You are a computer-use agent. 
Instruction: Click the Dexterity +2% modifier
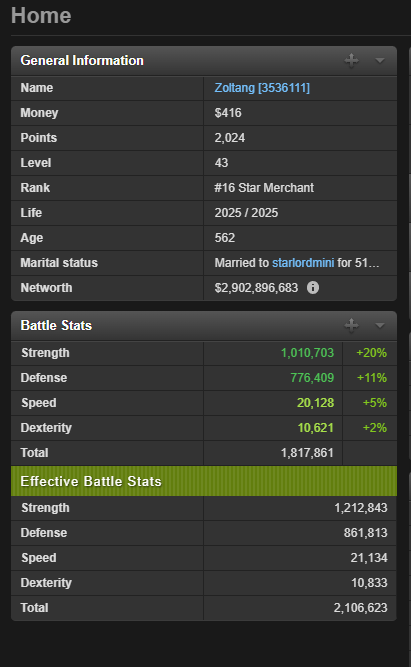click(x=374, y=428)
